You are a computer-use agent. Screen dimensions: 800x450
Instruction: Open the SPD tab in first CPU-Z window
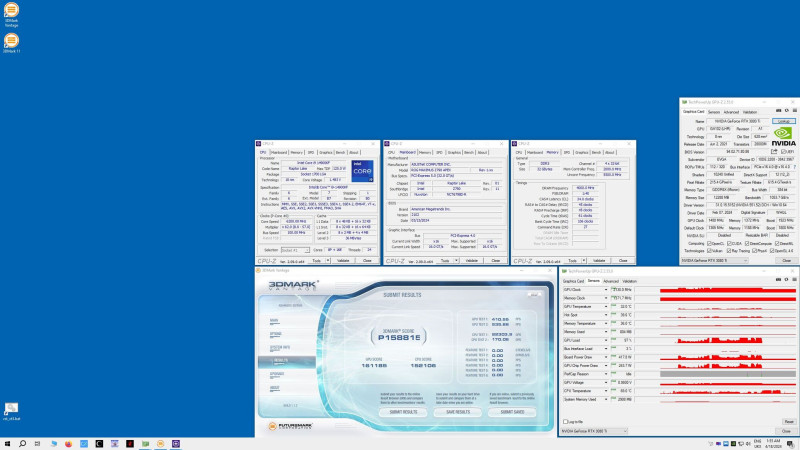click(311, 152)
